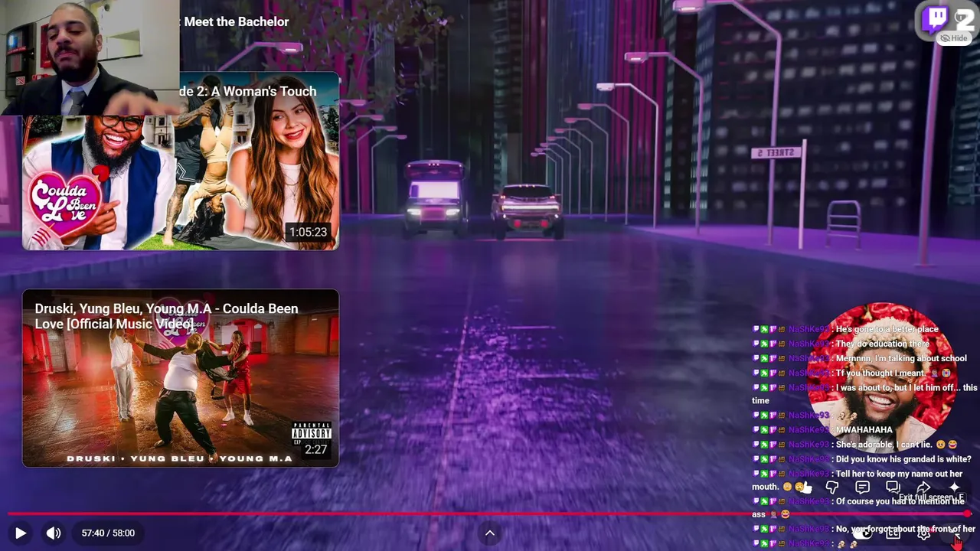Click the progress bar scrubber handle
The height and width of the screenshot is (551, 980).
point(968,514)
